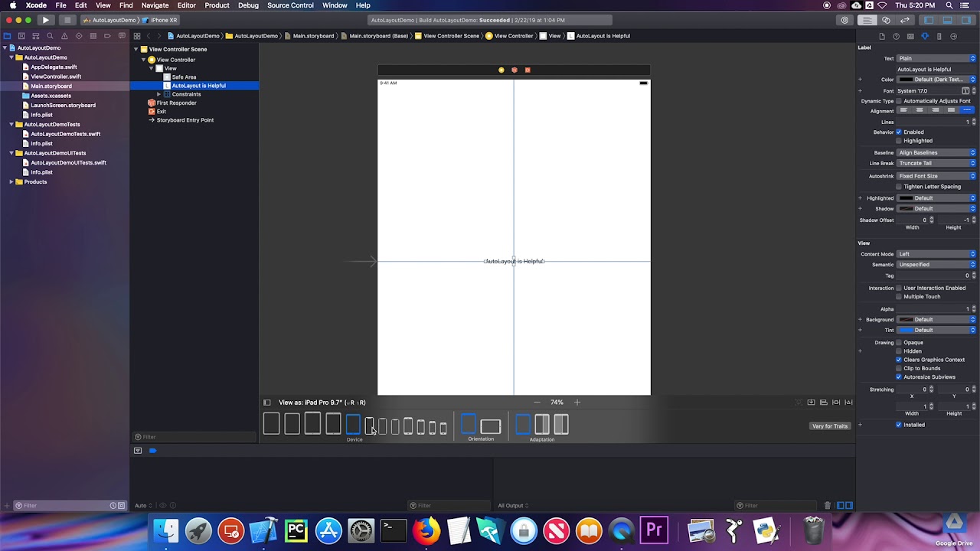Viewport: 980px width, 551px height.
Task: Click the Vary for Traits button
Action: 830,426
